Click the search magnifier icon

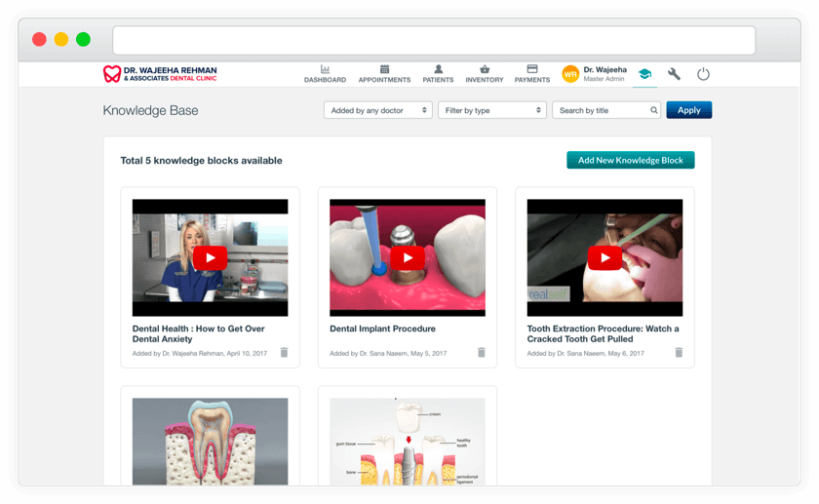pyautogui.click(x=654, y=110)
